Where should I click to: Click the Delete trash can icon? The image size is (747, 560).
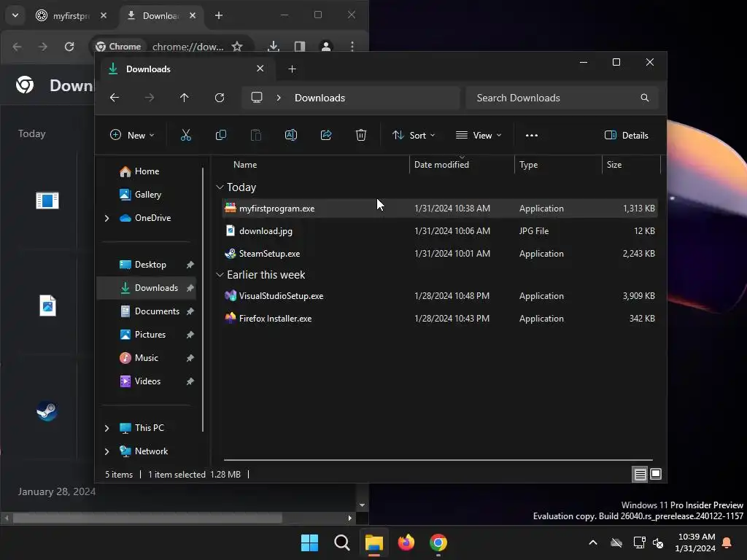(361, 135)
